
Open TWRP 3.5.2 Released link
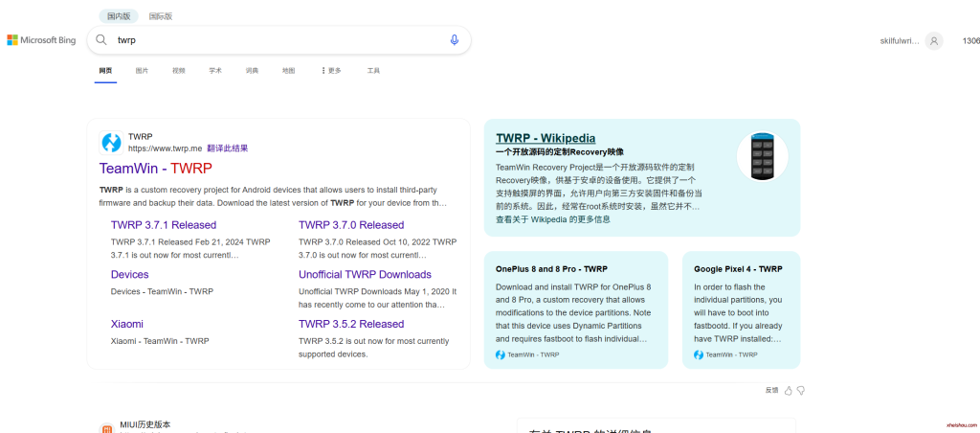pyautogui.click(x=351, y=324)
